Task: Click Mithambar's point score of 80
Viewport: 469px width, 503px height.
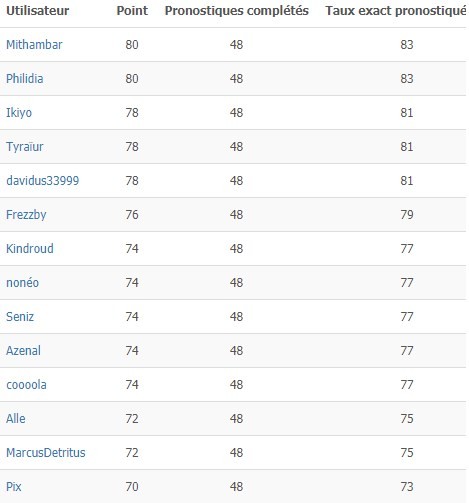Action: (132, 45)
